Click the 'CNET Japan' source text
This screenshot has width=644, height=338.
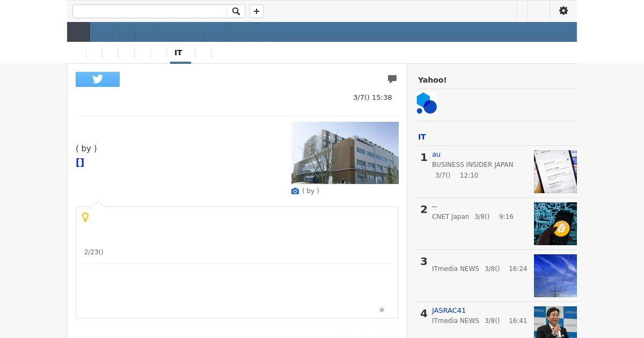(450, 217)
